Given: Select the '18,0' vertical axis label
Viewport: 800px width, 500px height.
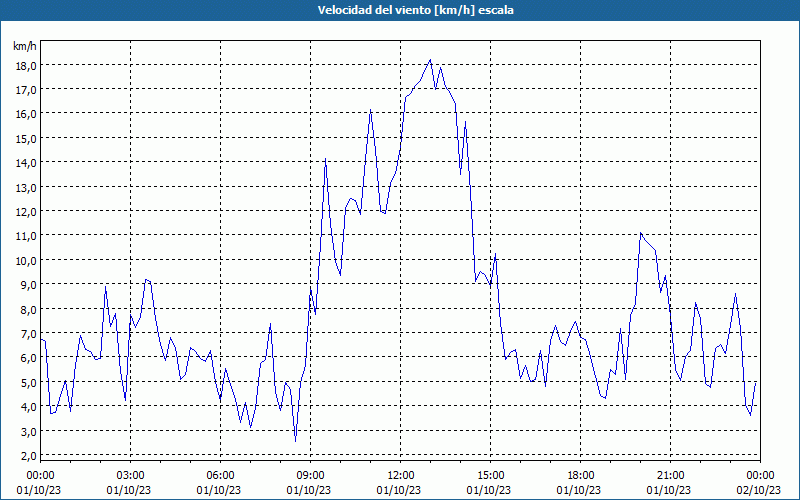Looking at the screenshot, I should pos(25,66).
